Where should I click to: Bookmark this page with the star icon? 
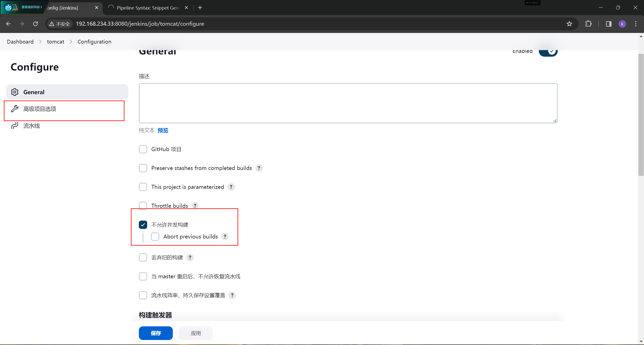(569, 24)
